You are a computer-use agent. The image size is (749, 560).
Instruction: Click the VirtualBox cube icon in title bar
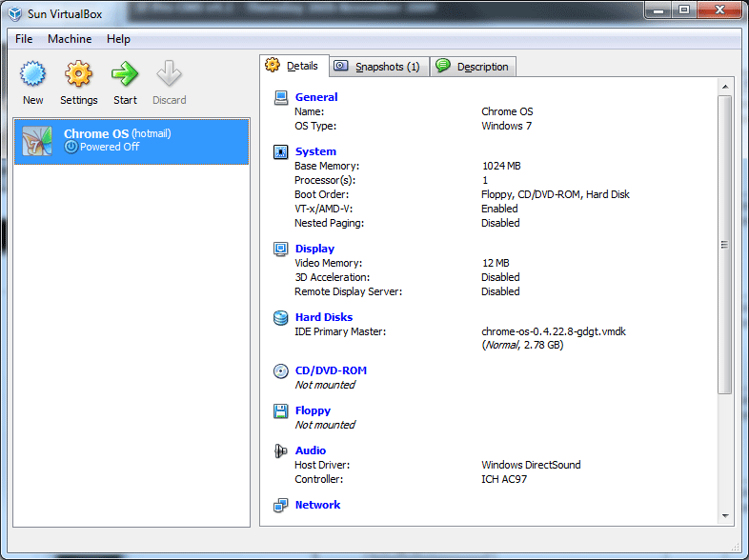tap(15, 14)
